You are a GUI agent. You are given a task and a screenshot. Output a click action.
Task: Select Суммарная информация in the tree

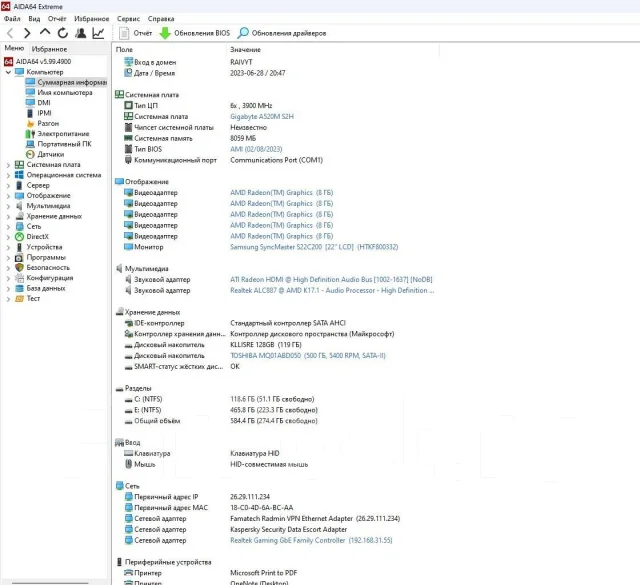point(66,82)
